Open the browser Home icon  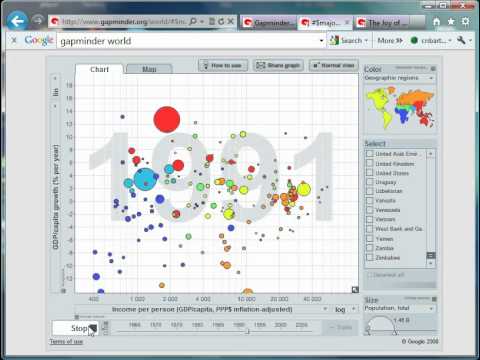[436, 22]
